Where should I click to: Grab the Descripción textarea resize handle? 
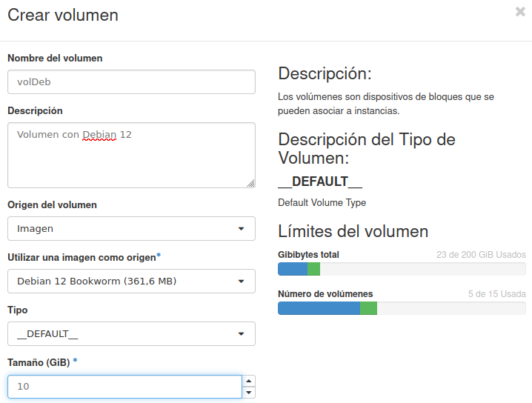(x=250, y=184)
